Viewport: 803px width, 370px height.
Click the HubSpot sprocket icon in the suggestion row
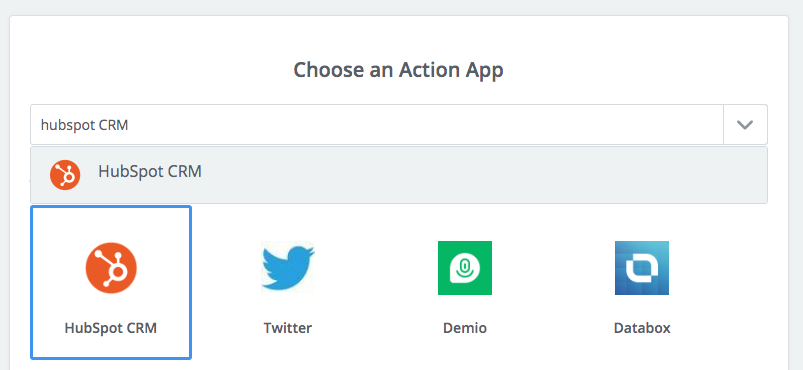[65, 175]
